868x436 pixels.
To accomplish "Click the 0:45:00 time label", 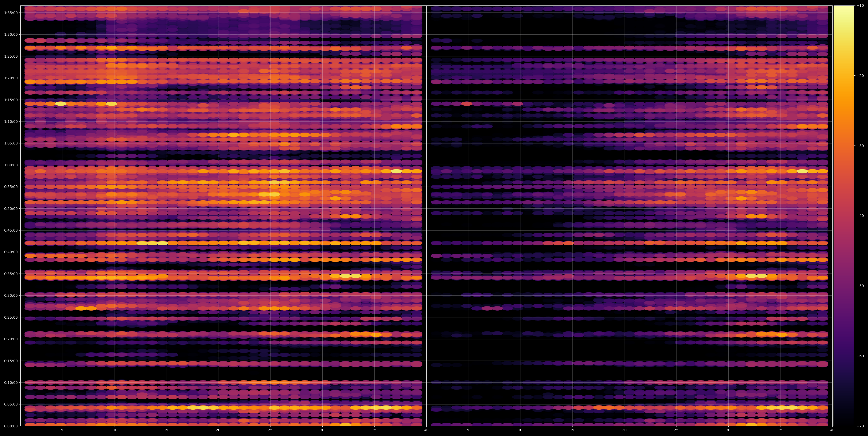I will tap(11, 230).
